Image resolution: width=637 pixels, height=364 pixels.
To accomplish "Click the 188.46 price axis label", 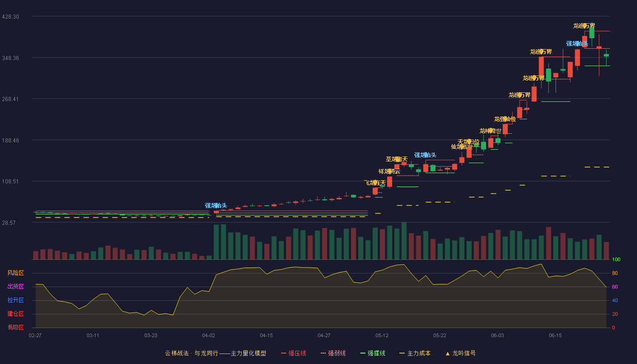I will 10,140.
